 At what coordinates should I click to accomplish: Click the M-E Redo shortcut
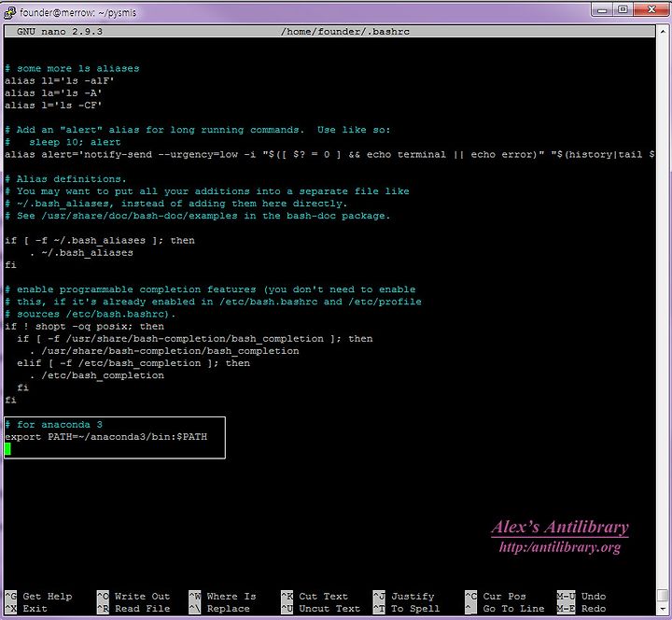point(581,609)
